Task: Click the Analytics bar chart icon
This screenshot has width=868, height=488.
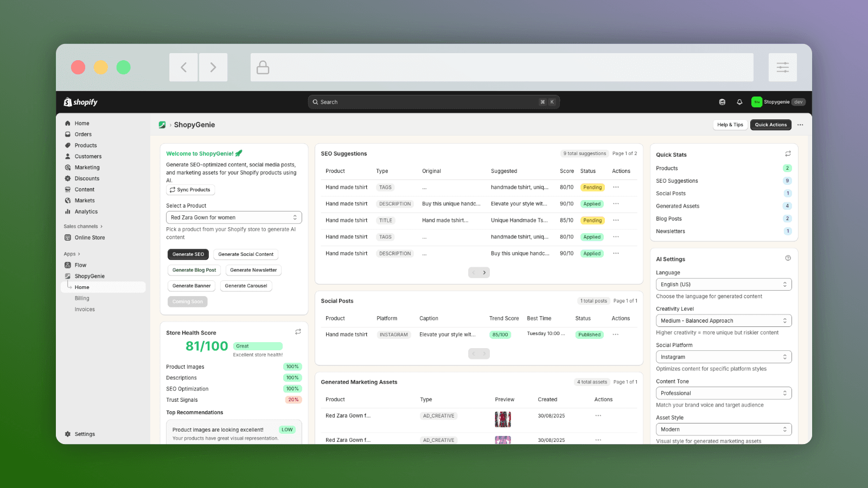Action: 68,211
